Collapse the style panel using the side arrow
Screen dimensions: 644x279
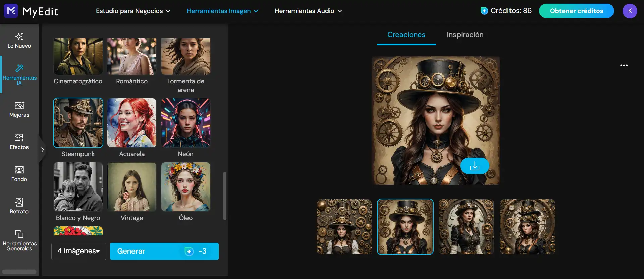(x=42, y=150)
